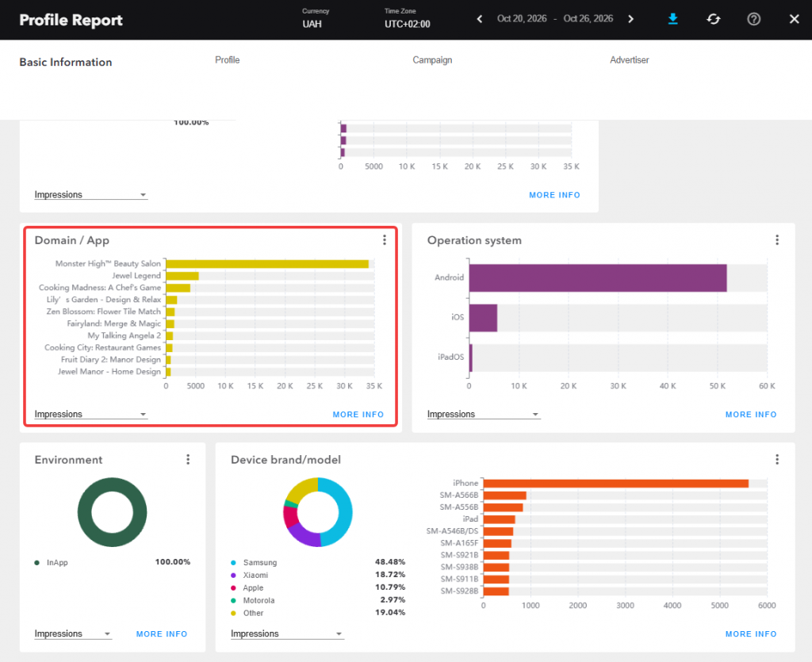Go to previous date range
The height and width of the screenshot is (662, 812).
pos(480,19)
